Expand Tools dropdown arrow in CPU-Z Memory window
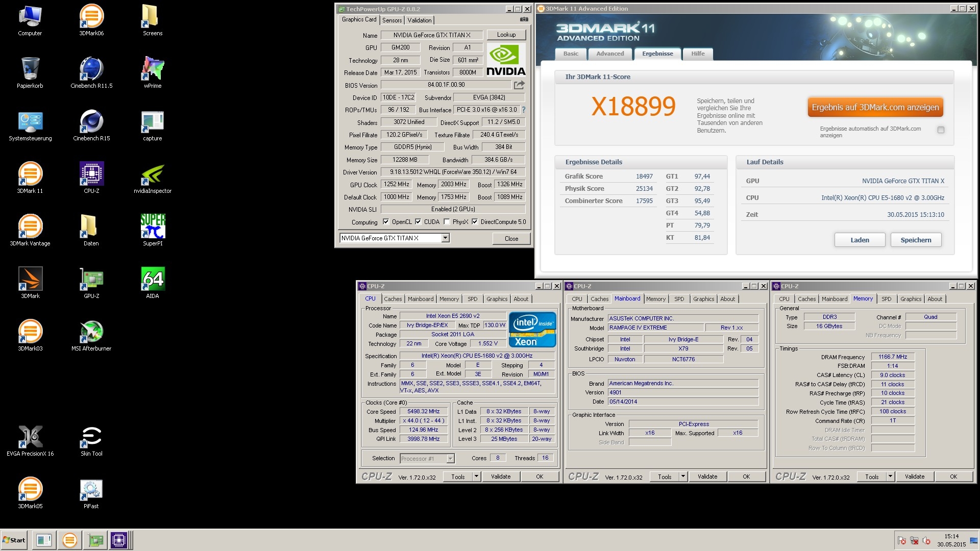The height and width of the screenshot is (551, 980). pos(890,477)
